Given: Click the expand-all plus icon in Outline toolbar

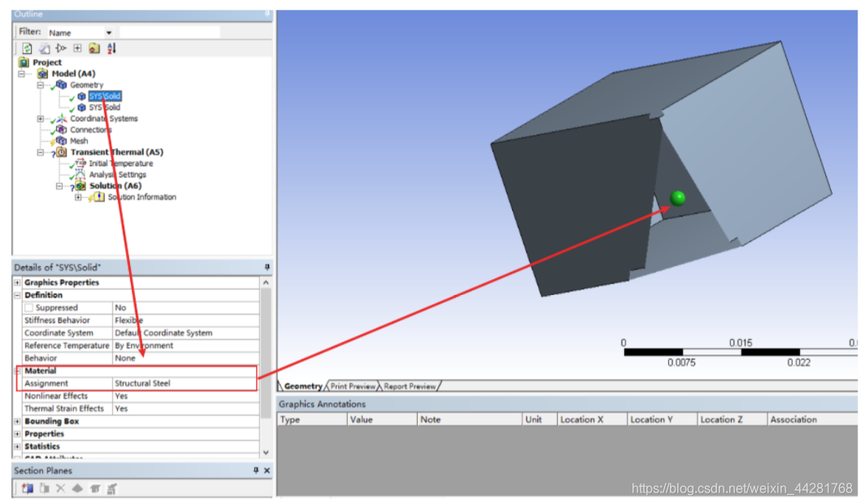Looking at the screenshot, I should click(x=77, y=48).
